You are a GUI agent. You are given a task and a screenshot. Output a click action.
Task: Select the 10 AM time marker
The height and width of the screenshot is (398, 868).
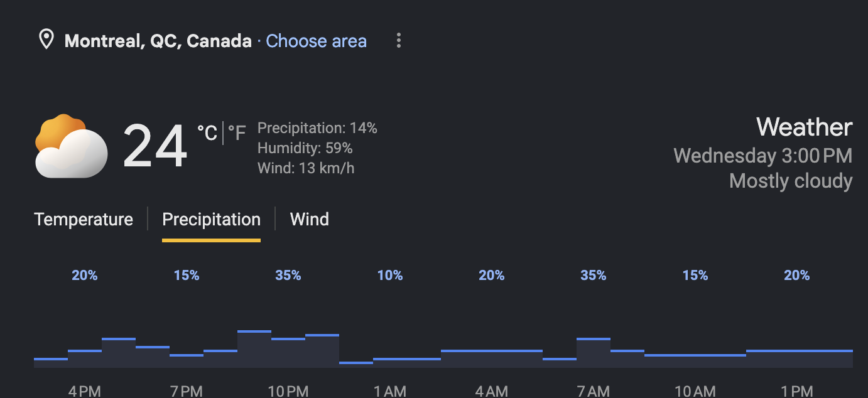tap(695, 391)
